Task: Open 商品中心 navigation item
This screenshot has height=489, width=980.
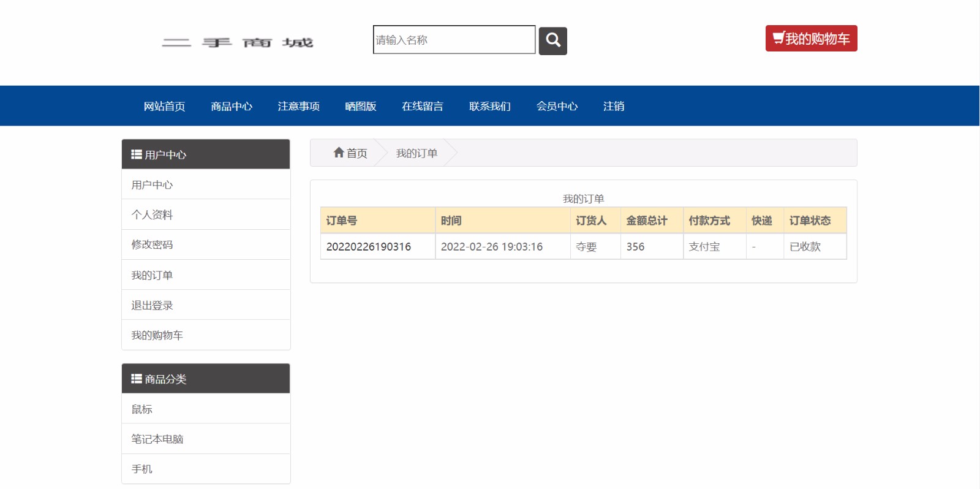Action: pos(232,106)
